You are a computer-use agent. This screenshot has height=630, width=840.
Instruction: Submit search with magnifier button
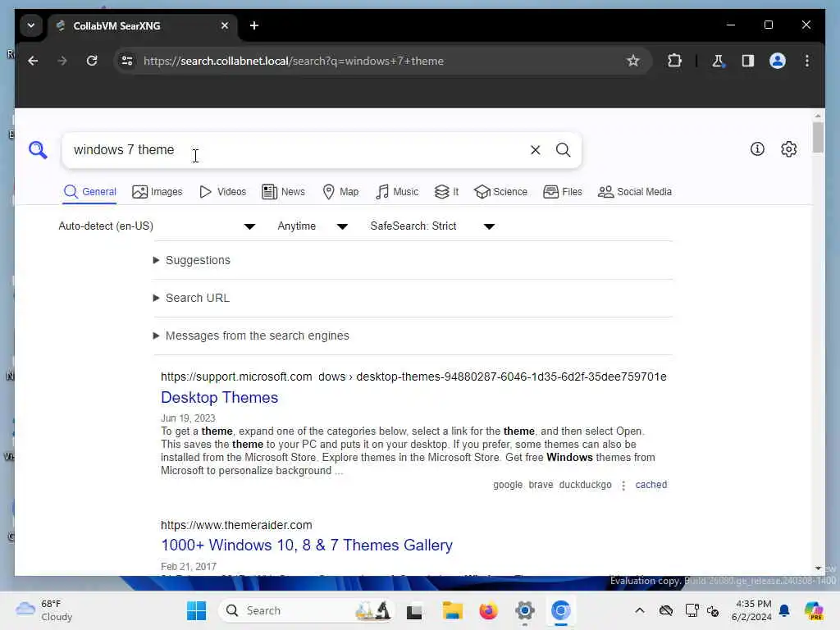click(x=563, y=150)
